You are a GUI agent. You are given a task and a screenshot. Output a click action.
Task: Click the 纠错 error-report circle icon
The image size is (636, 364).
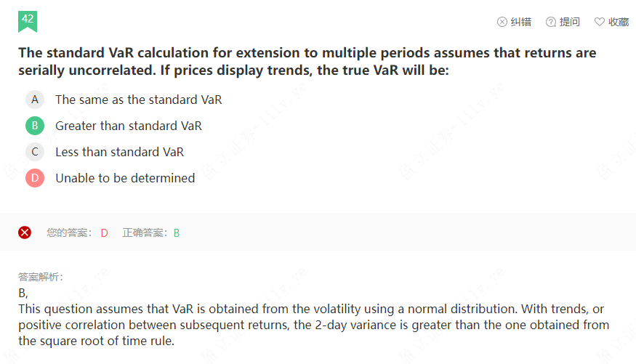tap(502, 22)
